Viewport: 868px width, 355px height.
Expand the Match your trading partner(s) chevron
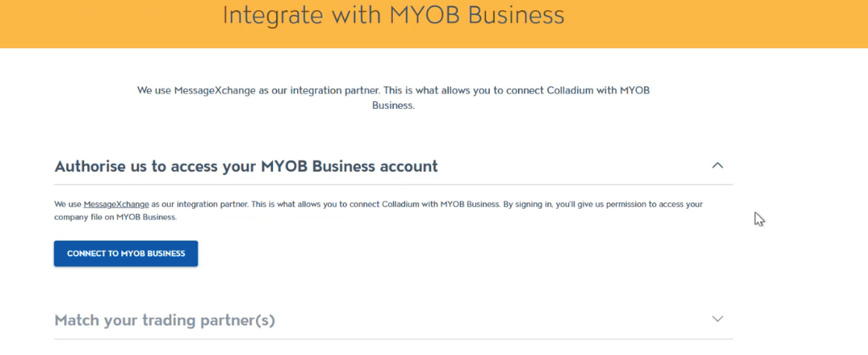(x=717, y=319)
